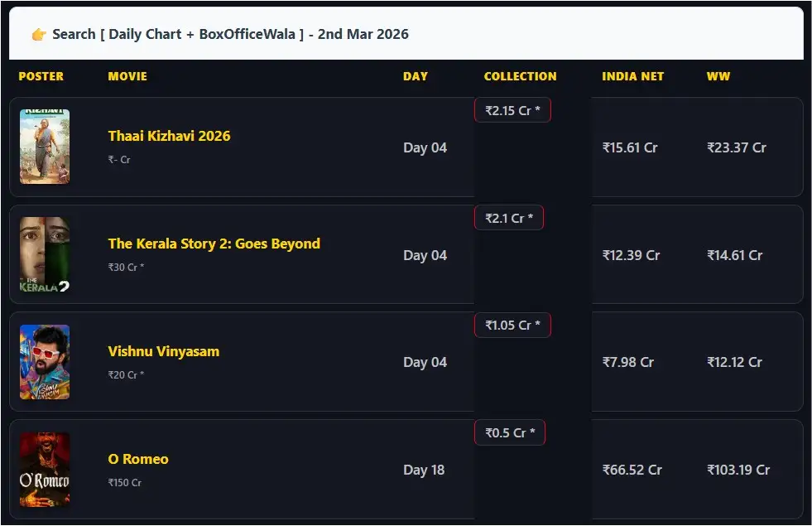Click the COLLECTION column header
This screenshot has width=812, height=526.
520,76
